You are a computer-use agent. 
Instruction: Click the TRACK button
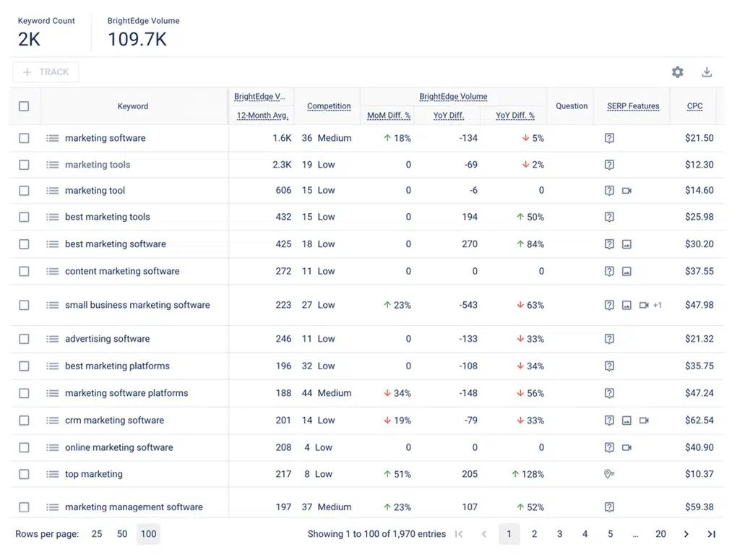[46, 72]
